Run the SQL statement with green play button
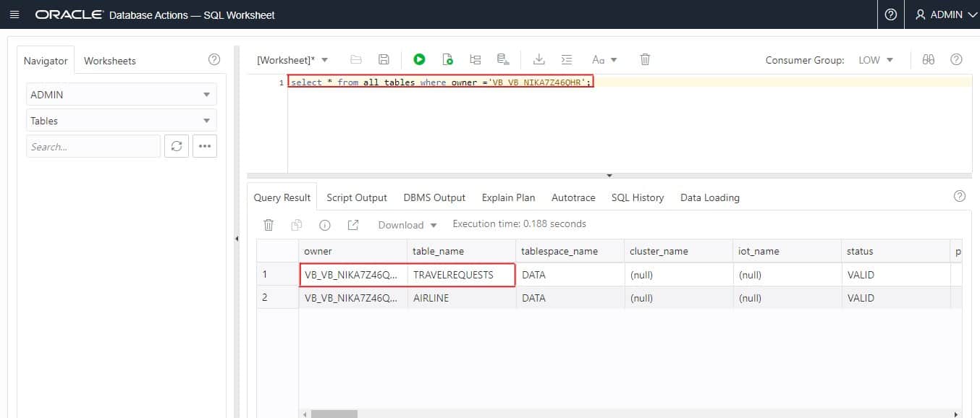The height and width of the screenshot is (418, 980). pos(419,60)
